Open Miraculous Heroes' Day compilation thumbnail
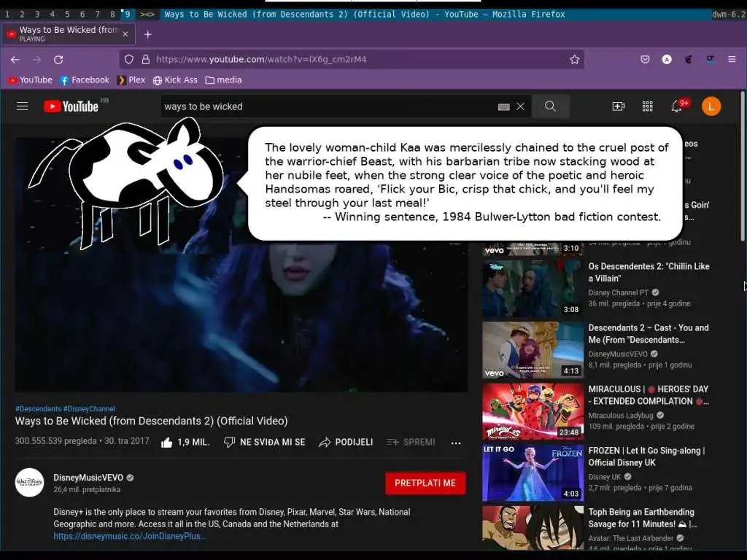 coord(533,411)
